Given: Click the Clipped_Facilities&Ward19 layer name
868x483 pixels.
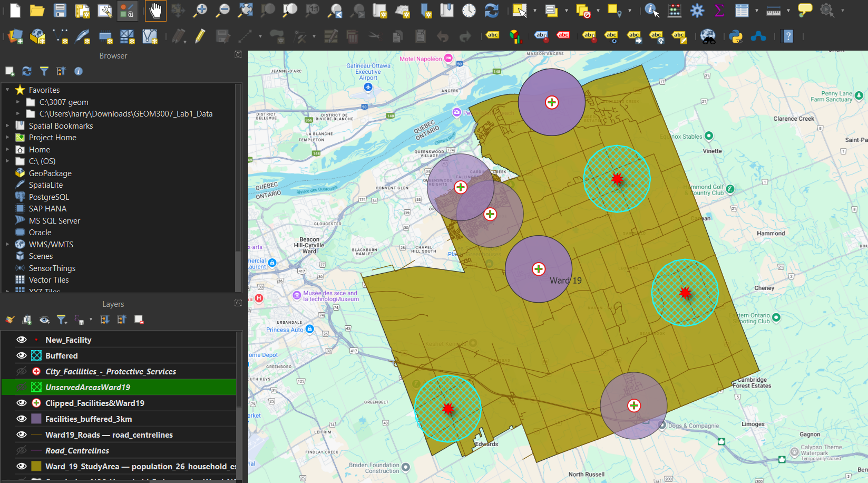Looking at the screenshot, I should click(x=94, y=403).
